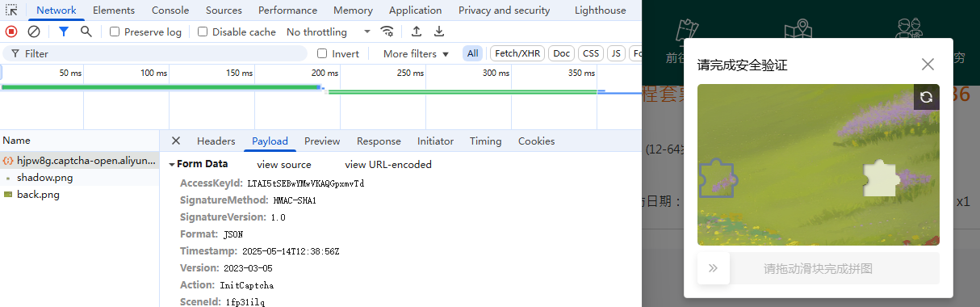Check the Invert filter option

point(323,53)
